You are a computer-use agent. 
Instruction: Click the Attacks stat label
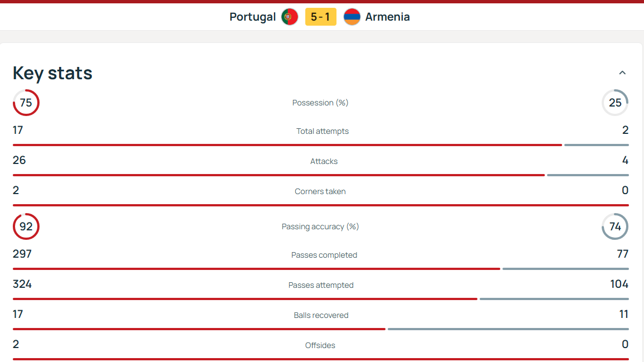(324, 161)
